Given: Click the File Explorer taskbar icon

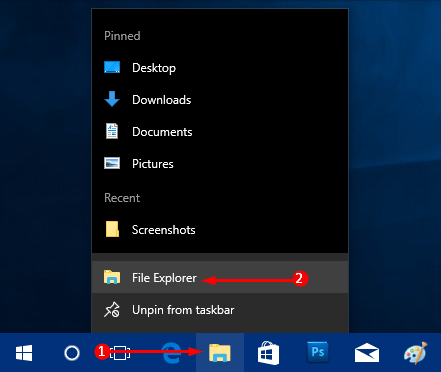Looking at the screenshot, I should coord(220,353).
